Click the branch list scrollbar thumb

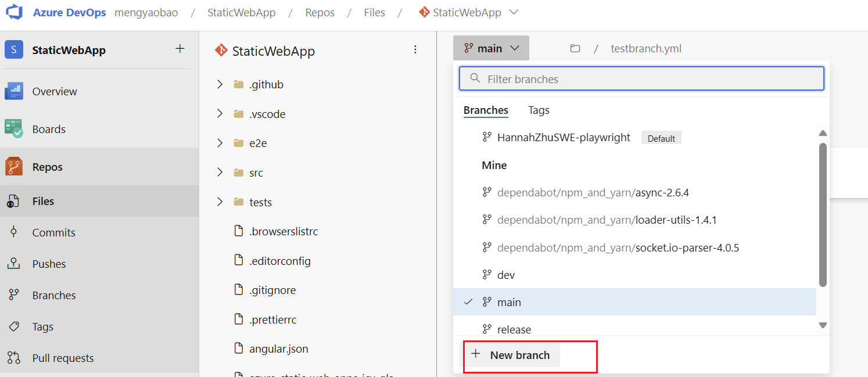tap(823, 214)
